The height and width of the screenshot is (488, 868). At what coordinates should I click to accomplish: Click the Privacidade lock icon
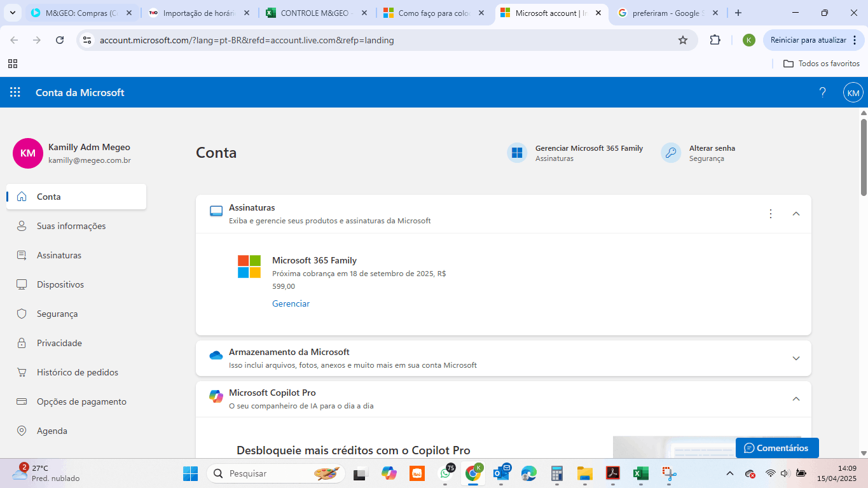22,343
